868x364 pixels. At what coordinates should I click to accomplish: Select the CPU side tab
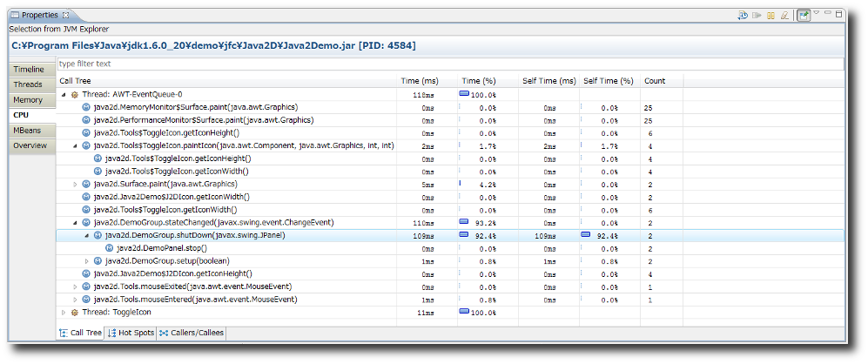[32, 115]
